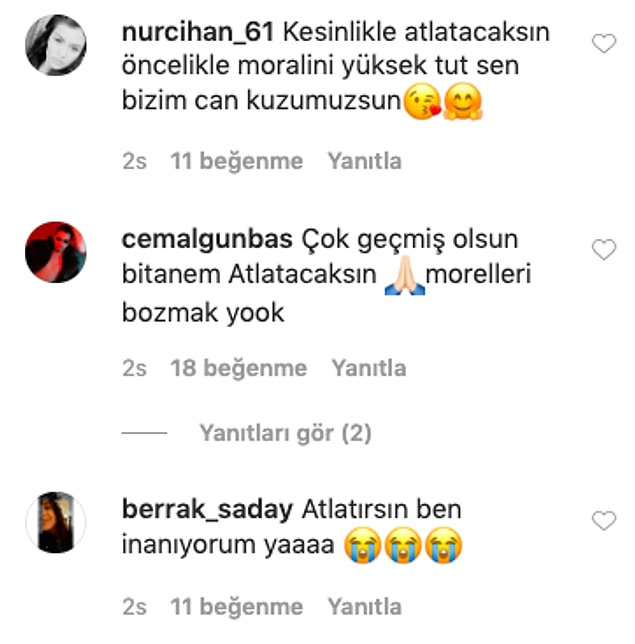Like berrak_saday's comment with the heart
This screenshot has height=644, width=635.
pyautogui.click(x=604, y=520)
